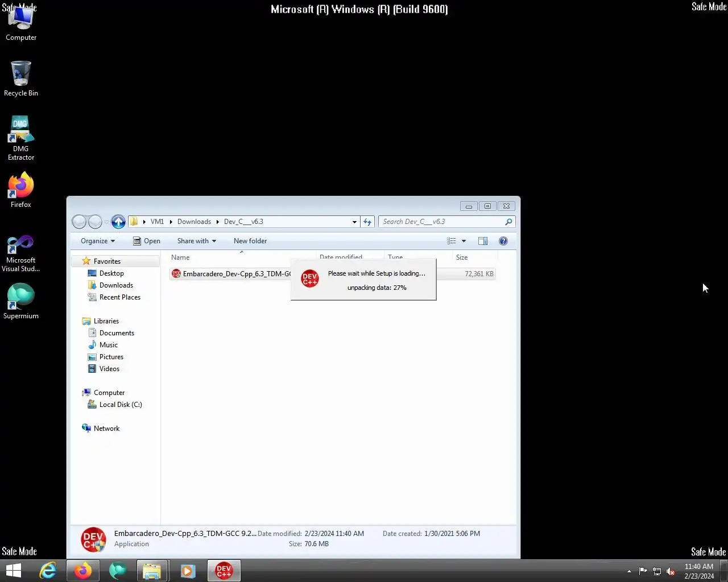728x582 pixels.
Task: Select the Recycle Bin desktop icon
Action: point(21,78)
